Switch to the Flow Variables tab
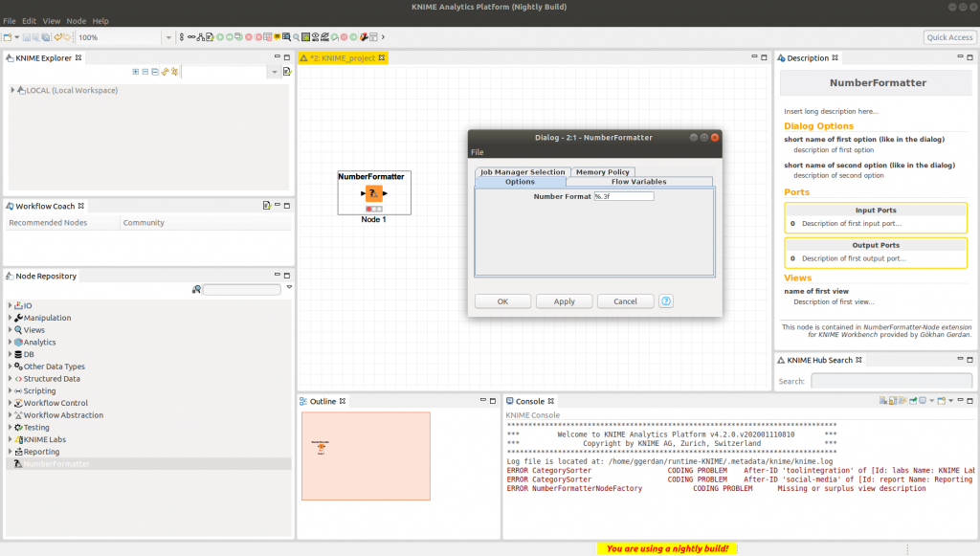This screenshot has height=556, width=980. pyautogui.click(x=638, y=182)
